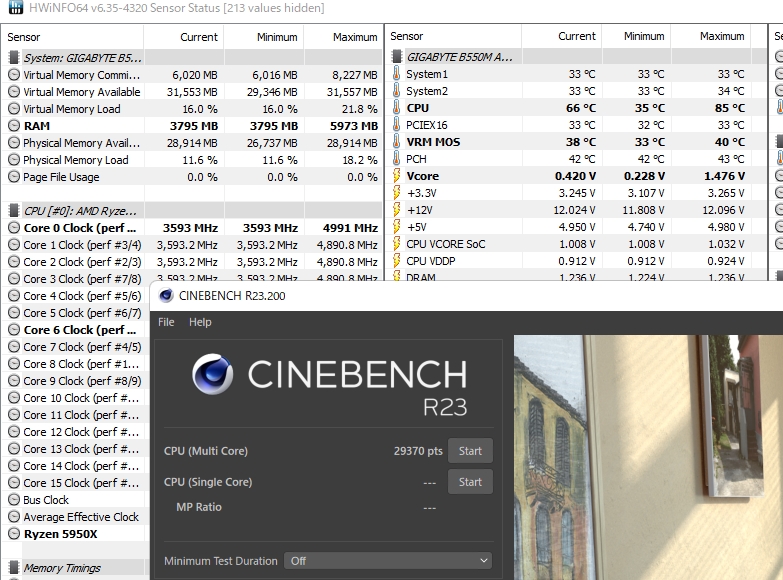The width and height of the screenshot is (783, 580).
Task: Click the Sensor column header in left panel
Action: click(73, 37)
